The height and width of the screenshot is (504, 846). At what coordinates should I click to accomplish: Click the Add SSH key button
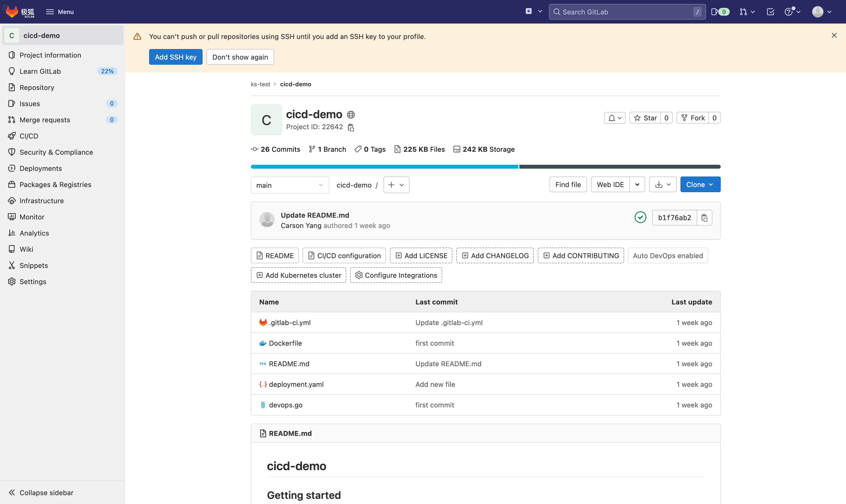[175, 57]
